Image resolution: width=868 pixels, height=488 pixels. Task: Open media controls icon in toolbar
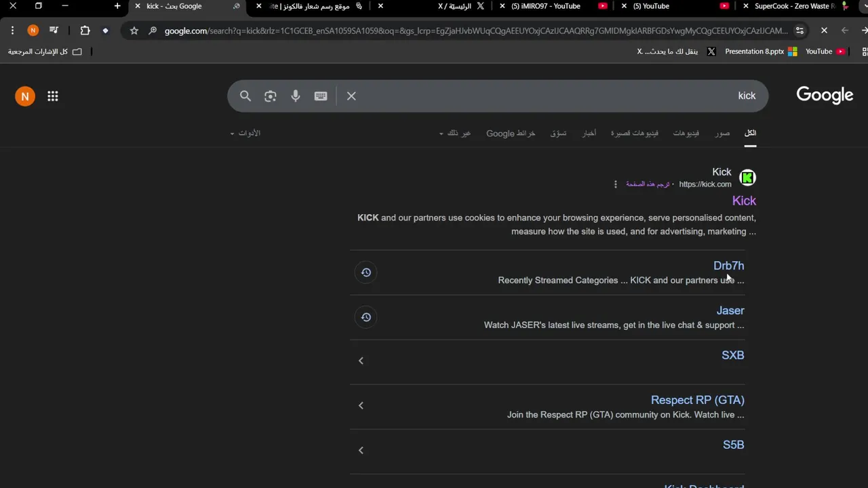tap(54, 30)
